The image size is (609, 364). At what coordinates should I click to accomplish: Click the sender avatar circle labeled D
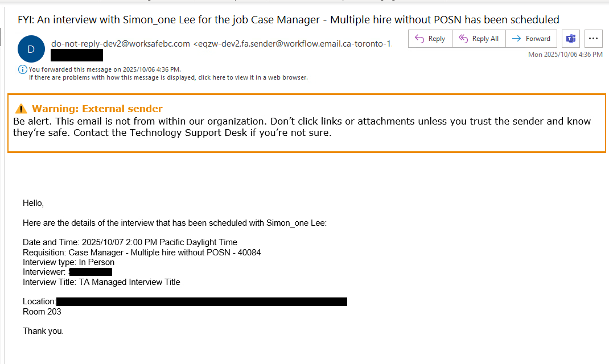[x=31, y=49]
